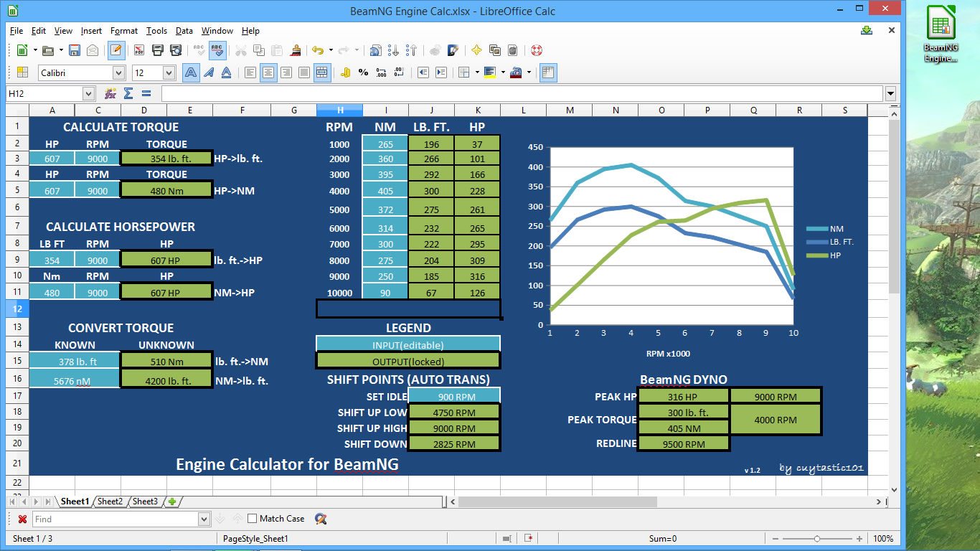Viewport: 980px width, 551px height.
Task: Open the data sources view
Action: pos(512,50)
